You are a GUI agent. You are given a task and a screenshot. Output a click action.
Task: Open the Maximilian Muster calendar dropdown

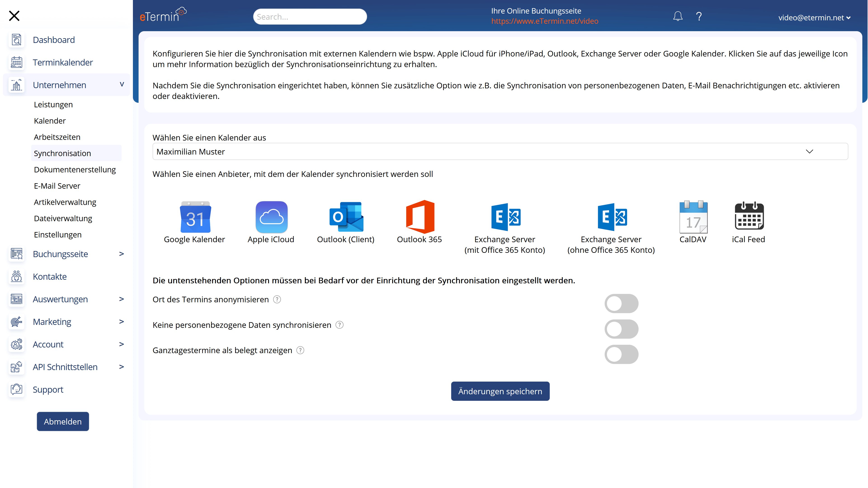[500, 152]
